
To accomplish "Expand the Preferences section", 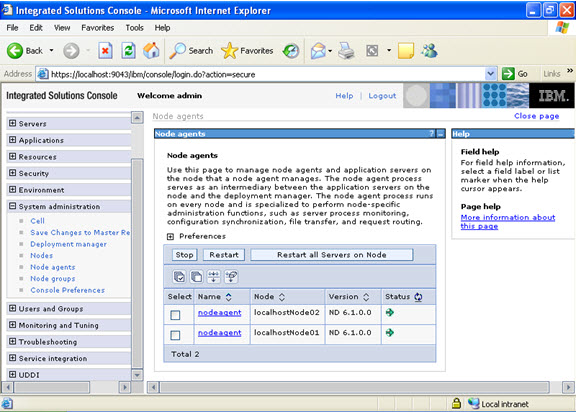I will (x=170, y=237).
